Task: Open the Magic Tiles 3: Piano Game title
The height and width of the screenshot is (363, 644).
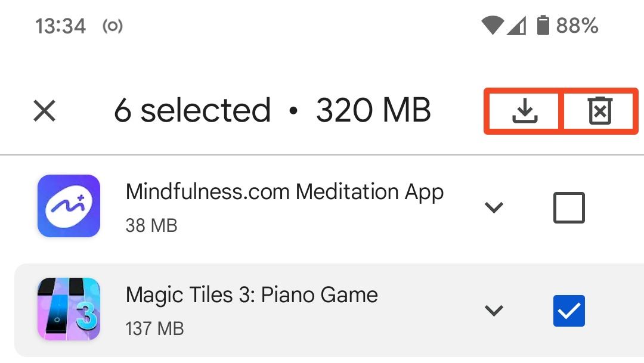Action: coord(252,295)
